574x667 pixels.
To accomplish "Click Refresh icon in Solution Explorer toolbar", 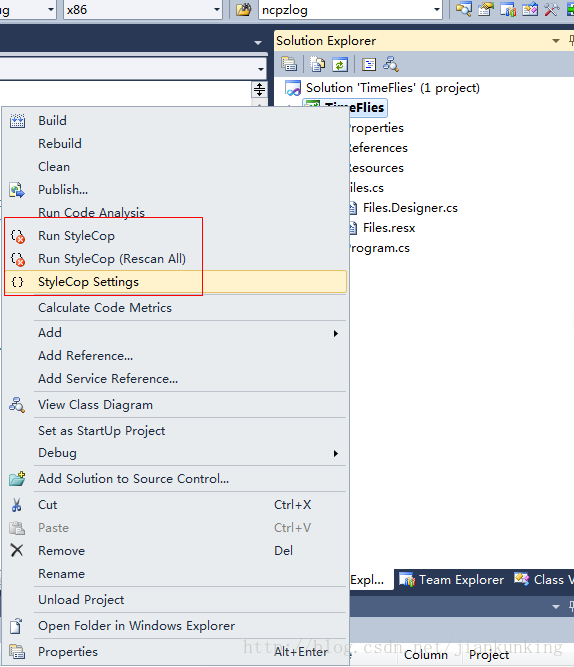I will click(x=340, y=64).
